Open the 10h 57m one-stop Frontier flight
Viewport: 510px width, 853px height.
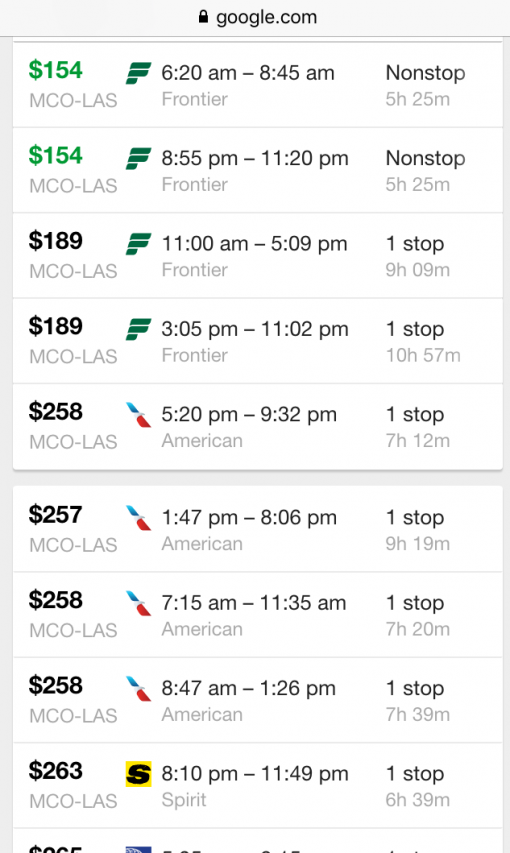click(x=257, y=341)
